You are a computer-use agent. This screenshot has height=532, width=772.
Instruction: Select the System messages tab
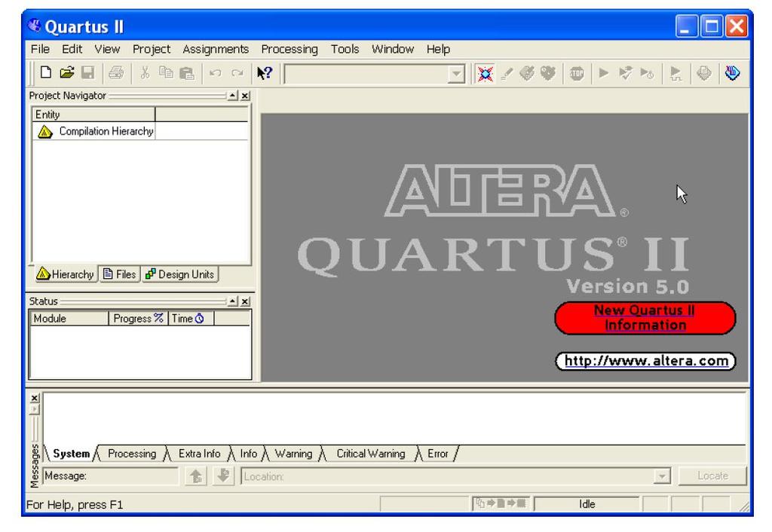coord(72,454)
